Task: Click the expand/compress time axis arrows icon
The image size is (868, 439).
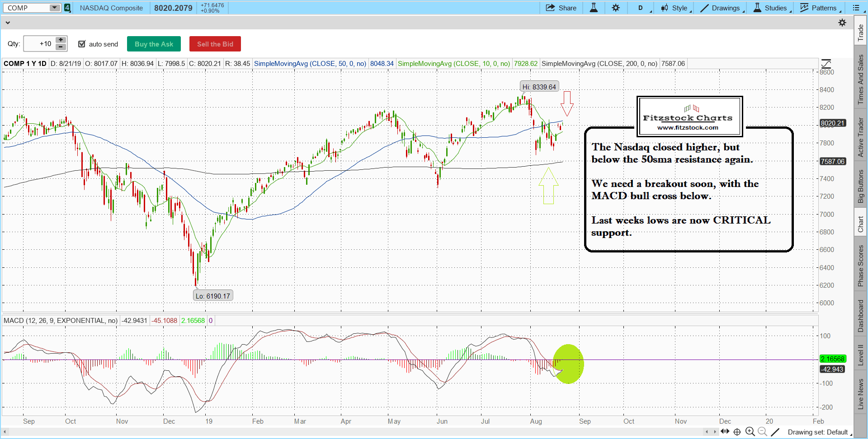Action: click(x=725, y=431)
